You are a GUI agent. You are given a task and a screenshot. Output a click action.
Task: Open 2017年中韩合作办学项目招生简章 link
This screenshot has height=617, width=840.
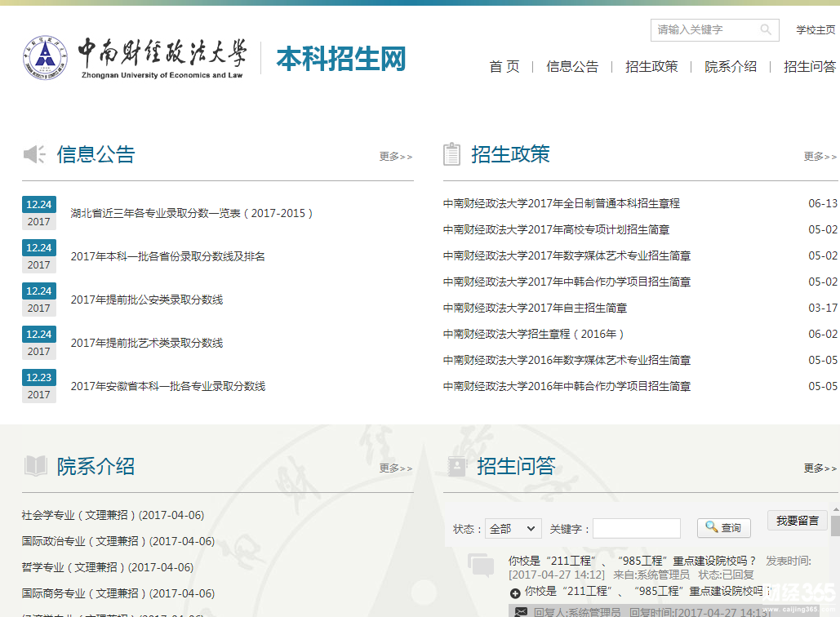click(567, 282)
